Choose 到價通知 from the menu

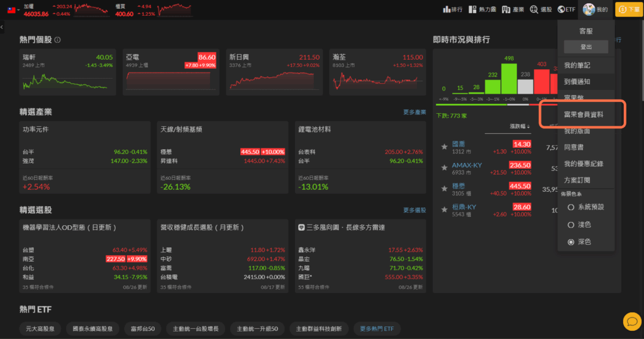point(577,82)
